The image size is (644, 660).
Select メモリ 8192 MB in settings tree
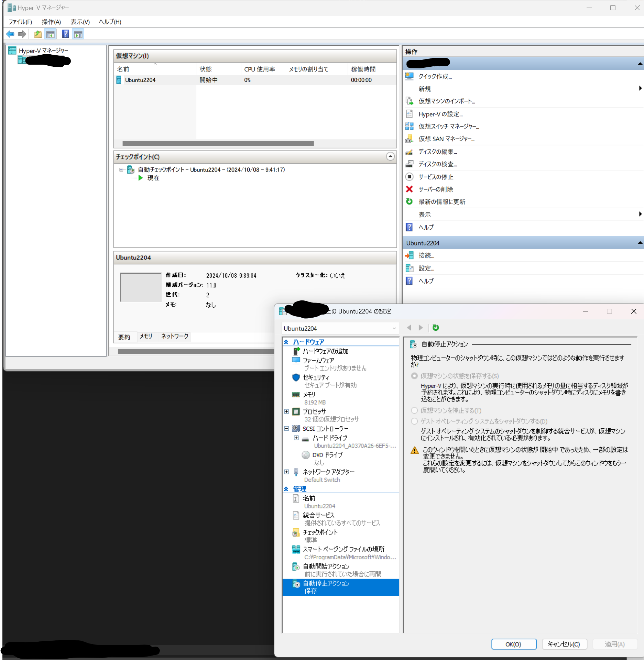pyautogui.click(x=309, y=398)
